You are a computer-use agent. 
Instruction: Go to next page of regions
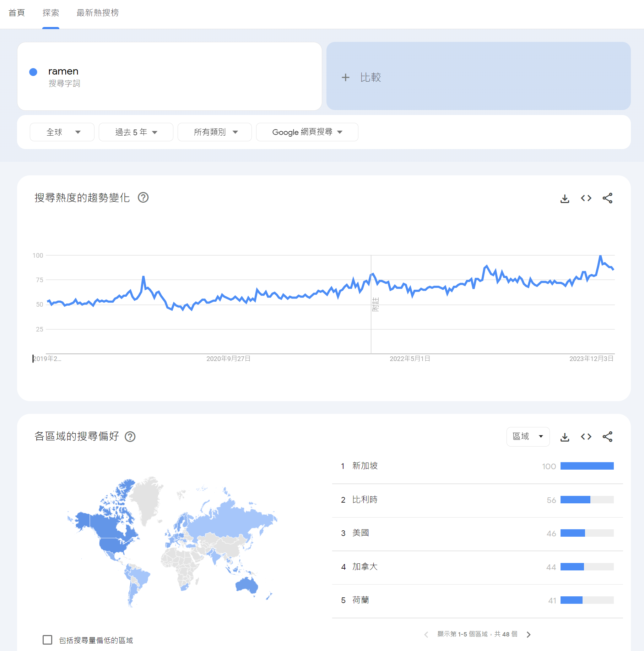[529, 635]
